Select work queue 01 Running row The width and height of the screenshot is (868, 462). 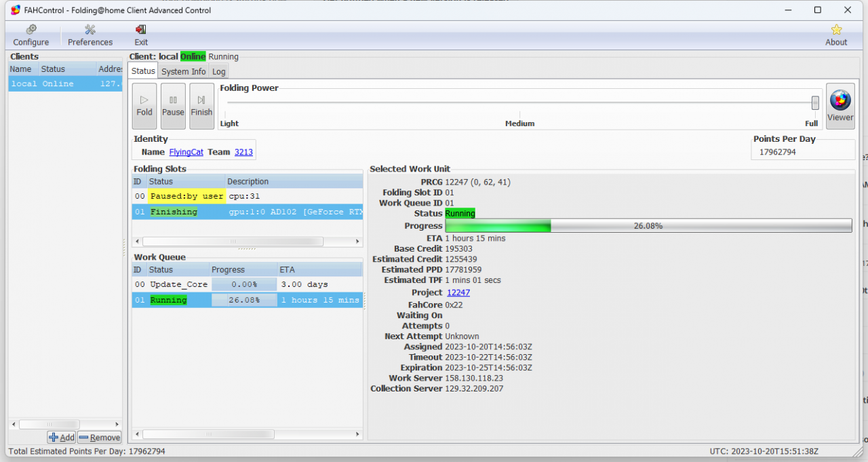coord(247,300)
